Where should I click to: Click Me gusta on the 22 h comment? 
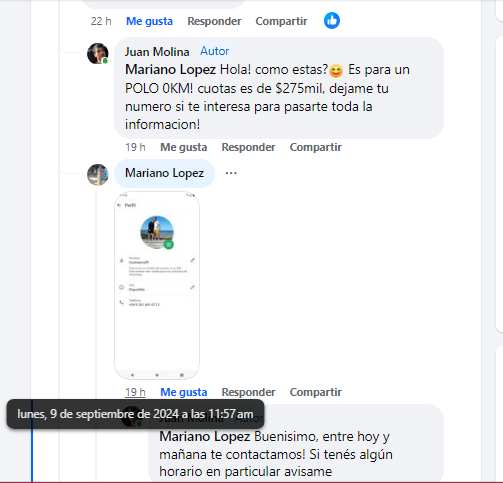[x=149, y=21]
